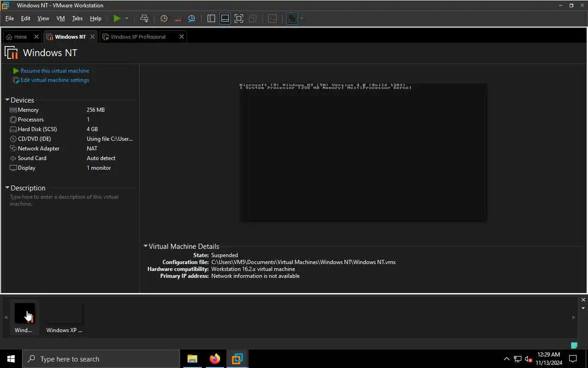Toggle the thumbnail bar toolbar icon
Screen dimensions: 588x368
coord(225,18)
